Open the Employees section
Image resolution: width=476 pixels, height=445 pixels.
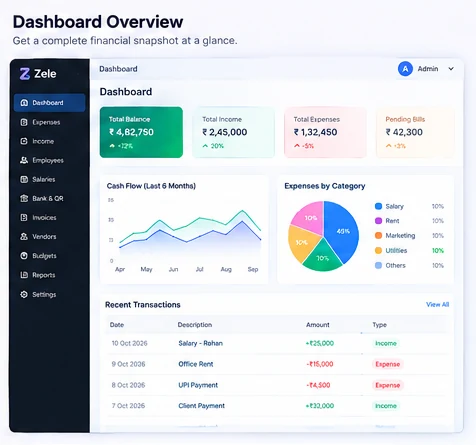click(49, 160)
